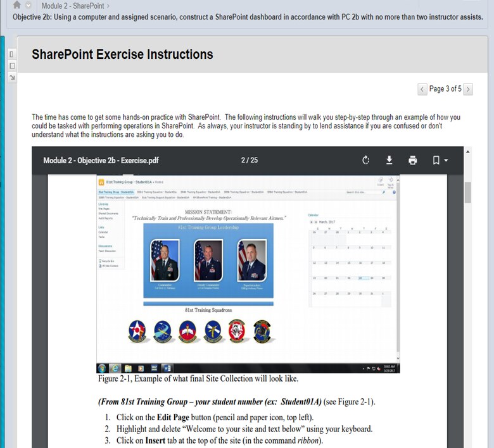
Task: Click the Word icon in embedded taskbar
Action: [x=167, y=368]
